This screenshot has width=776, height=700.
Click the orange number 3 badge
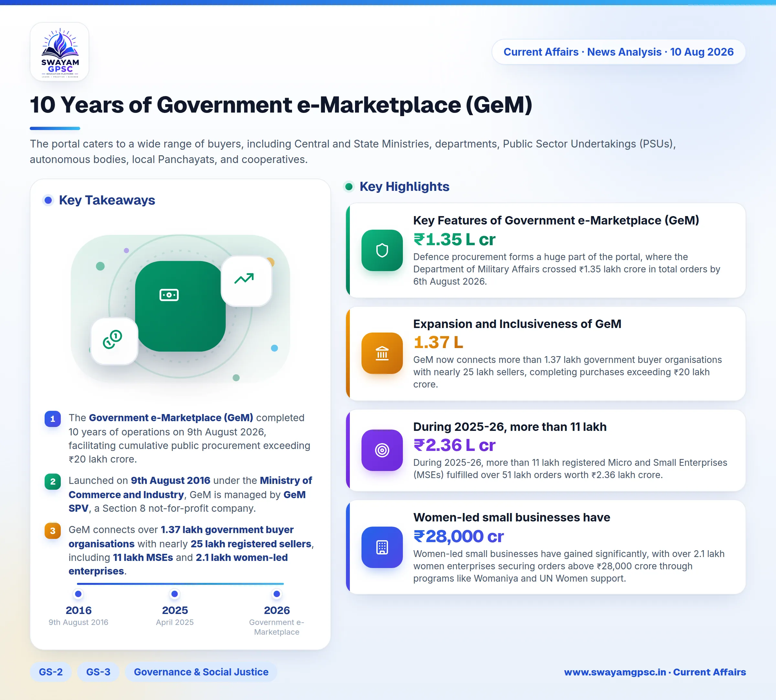pyautogui.click(x=53, y=531)
